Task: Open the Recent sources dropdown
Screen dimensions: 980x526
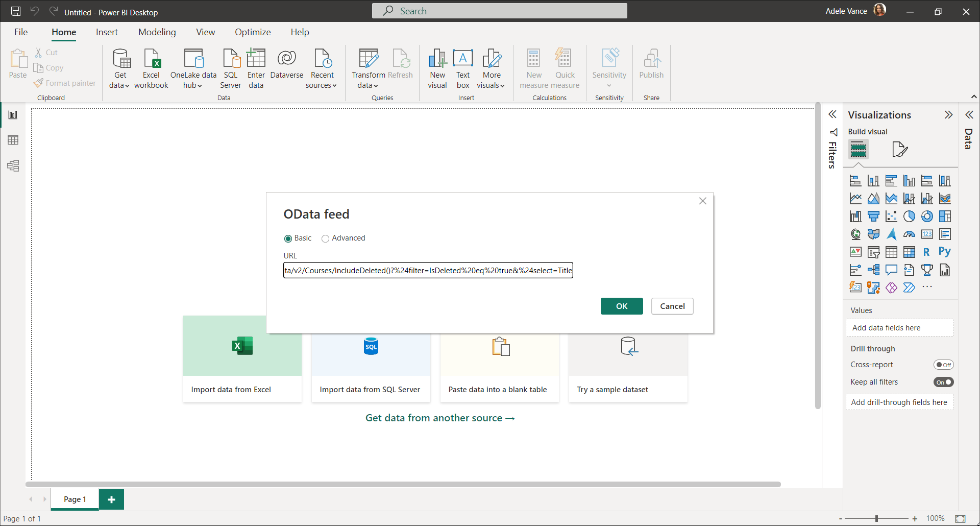Action: [322, 85]
